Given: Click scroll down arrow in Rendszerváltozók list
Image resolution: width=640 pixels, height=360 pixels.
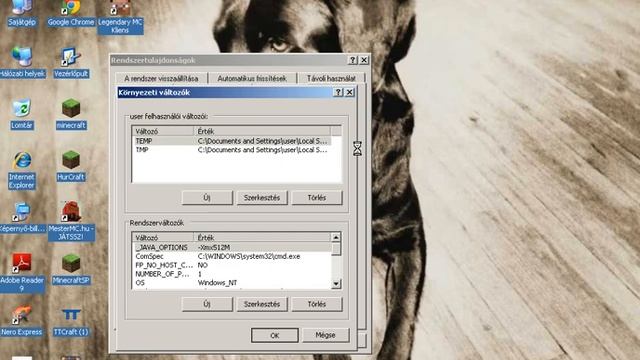Looking at the screenshot, I should coord(336,284).
